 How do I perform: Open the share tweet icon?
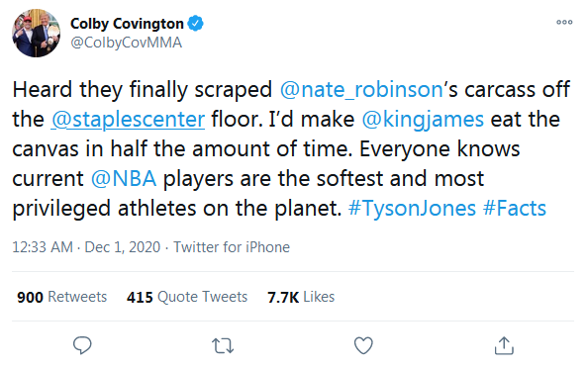[x=504, y=345]
